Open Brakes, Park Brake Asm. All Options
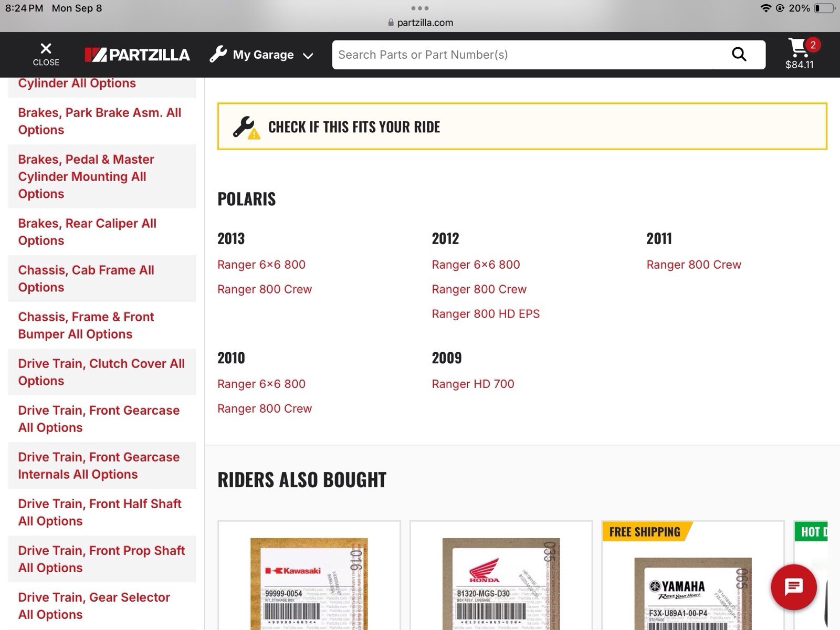Image resolution: width=840 pixels, height=630 pixels. [x=102, y=121]
